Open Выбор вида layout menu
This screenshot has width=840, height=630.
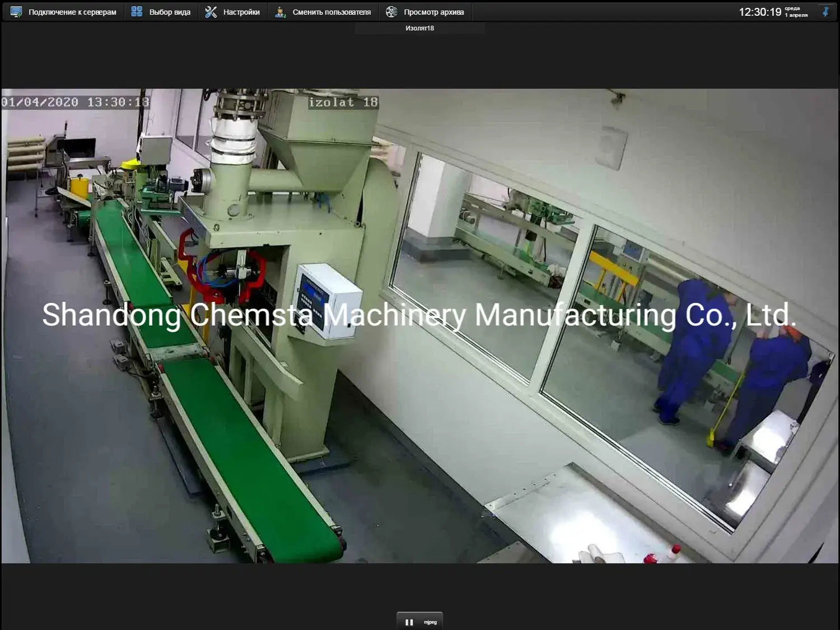click(x=161, y=12)
